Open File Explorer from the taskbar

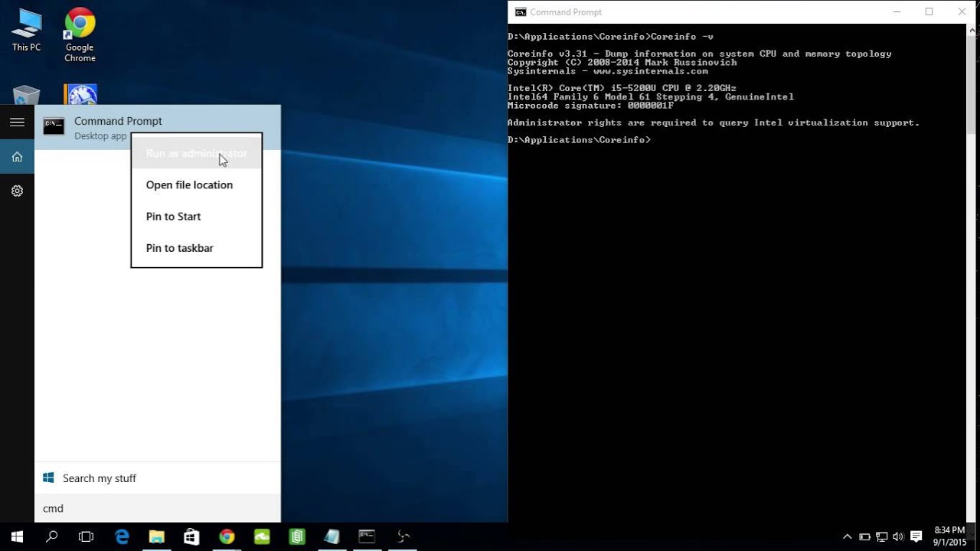click(157, 536)
